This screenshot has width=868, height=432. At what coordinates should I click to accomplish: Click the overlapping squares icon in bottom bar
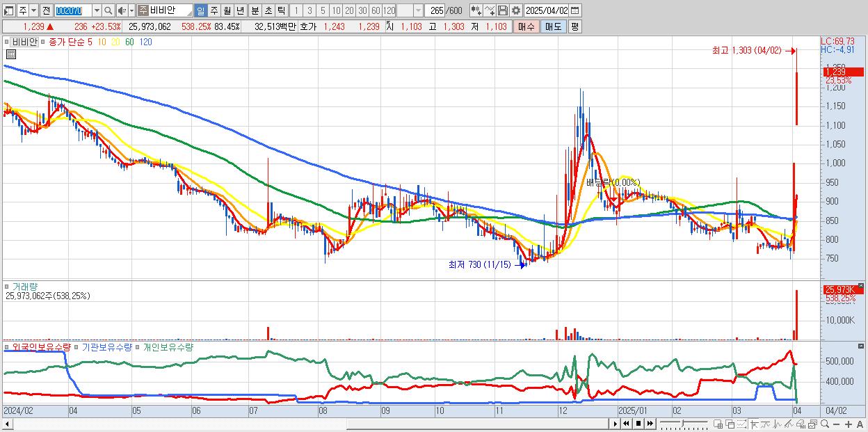(730, 424)
